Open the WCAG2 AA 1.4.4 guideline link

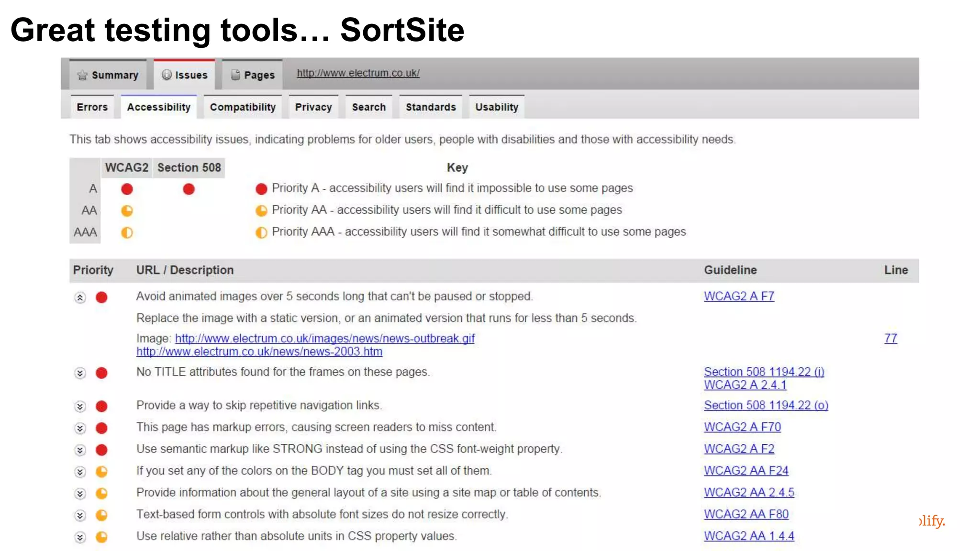click(749, 536)
